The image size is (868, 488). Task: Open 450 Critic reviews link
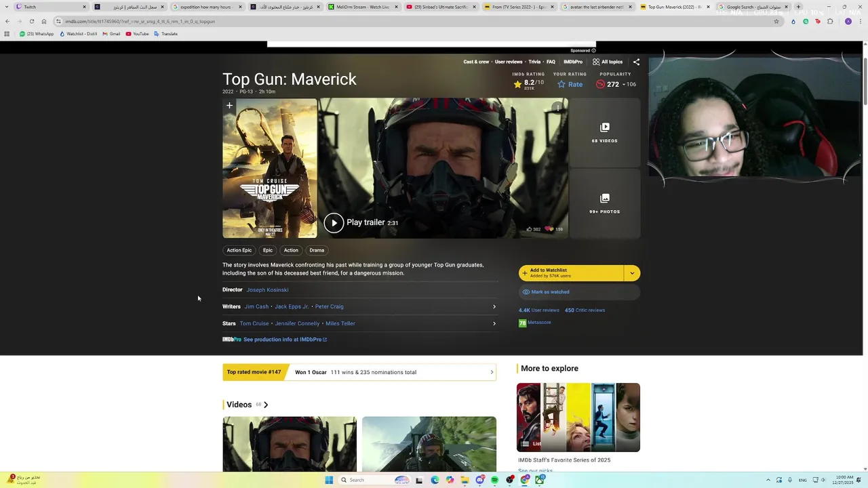(585, 310)
